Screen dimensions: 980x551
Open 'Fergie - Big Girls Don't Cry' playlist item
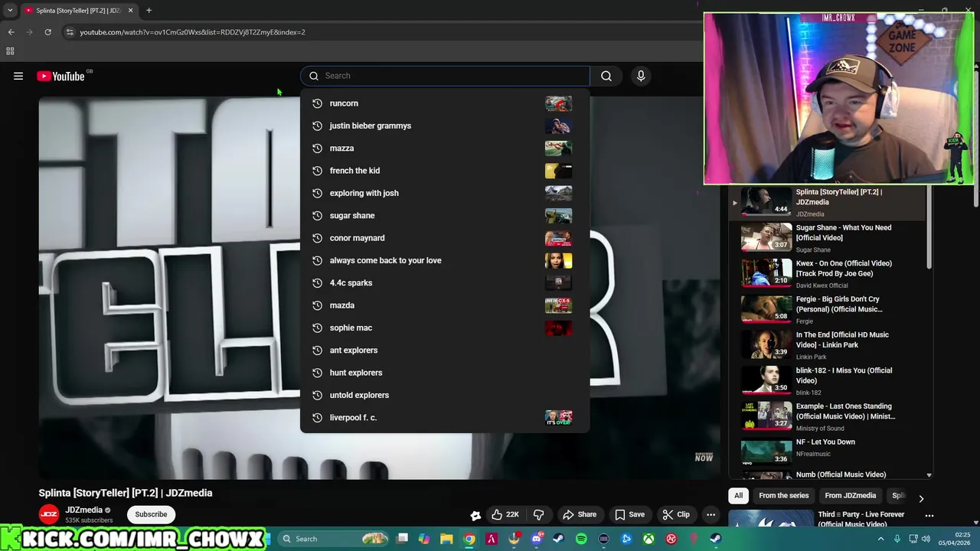click(827, 309)
